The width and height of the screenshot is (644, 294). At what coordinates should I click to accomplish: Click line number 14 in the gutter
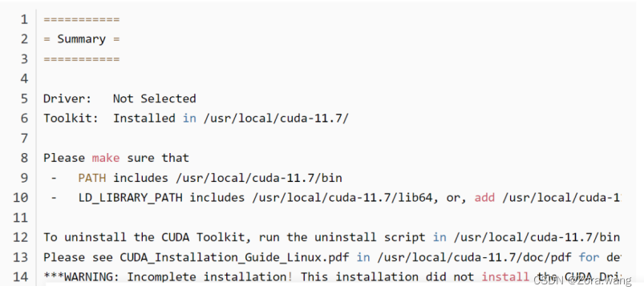tap(21, 277)
